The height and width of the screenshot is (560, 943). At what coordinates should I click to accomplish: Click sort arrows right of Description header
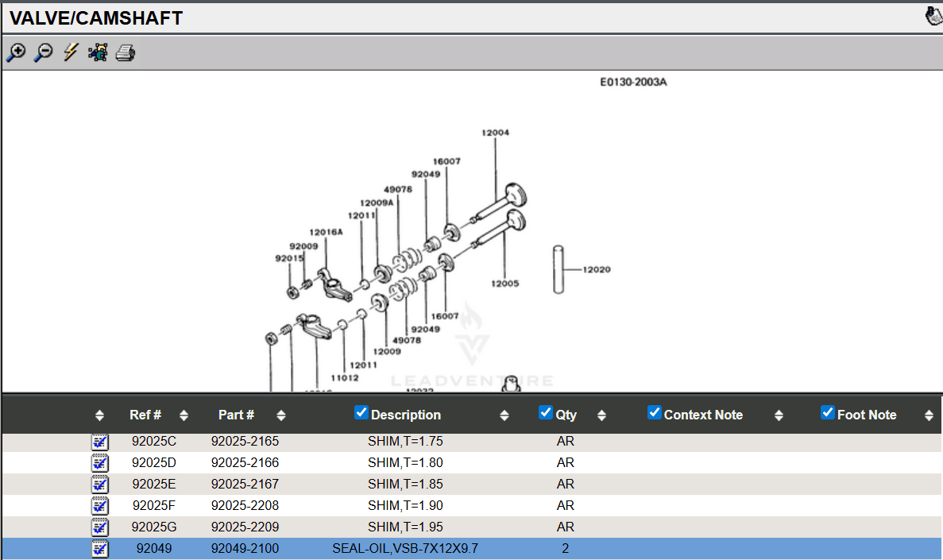(504, 415)
